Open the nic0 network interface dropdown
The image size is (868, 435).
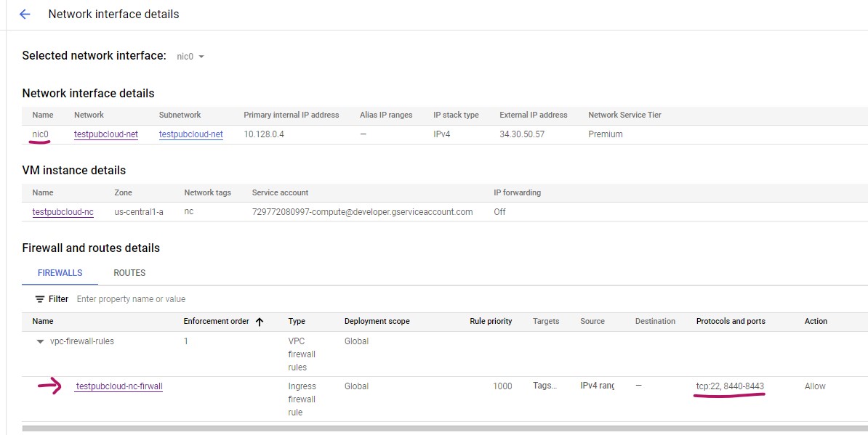(191, 57)
